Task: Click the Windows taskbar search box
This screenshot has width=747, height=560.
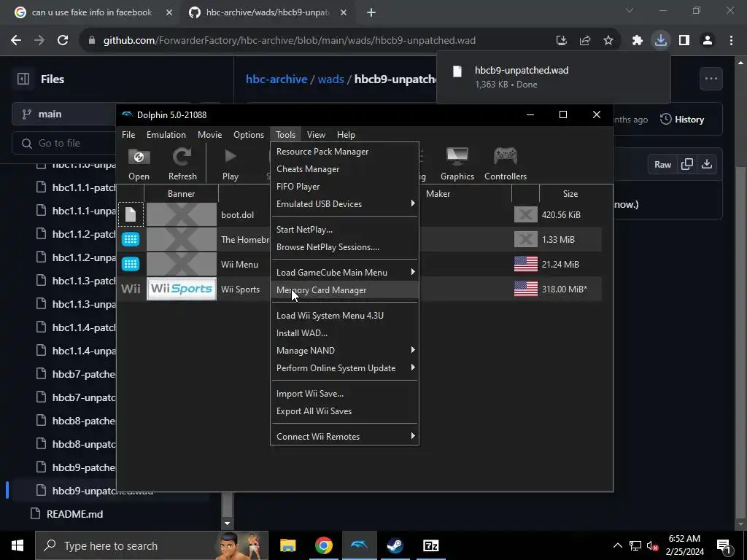Action: point(152,545)
